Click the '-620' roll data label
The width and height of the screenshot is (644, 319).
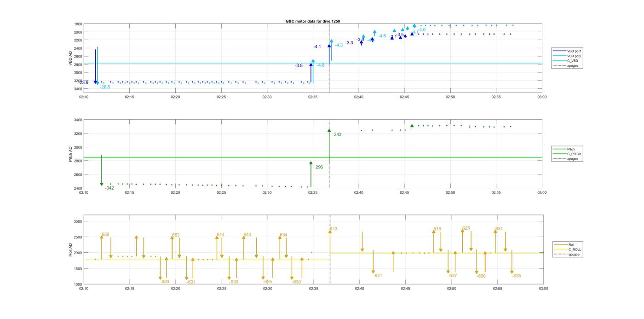pos(165,282)
